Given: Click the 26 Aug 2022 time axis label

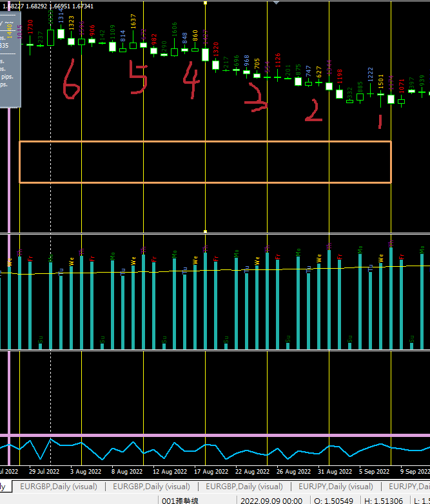Looking at the screenshot, I should click(293, 472).
